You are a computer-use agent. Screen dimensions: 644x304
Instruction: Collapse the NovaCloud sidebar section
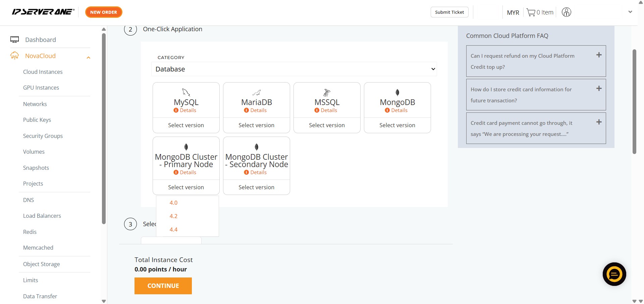[x=88, y=57]
